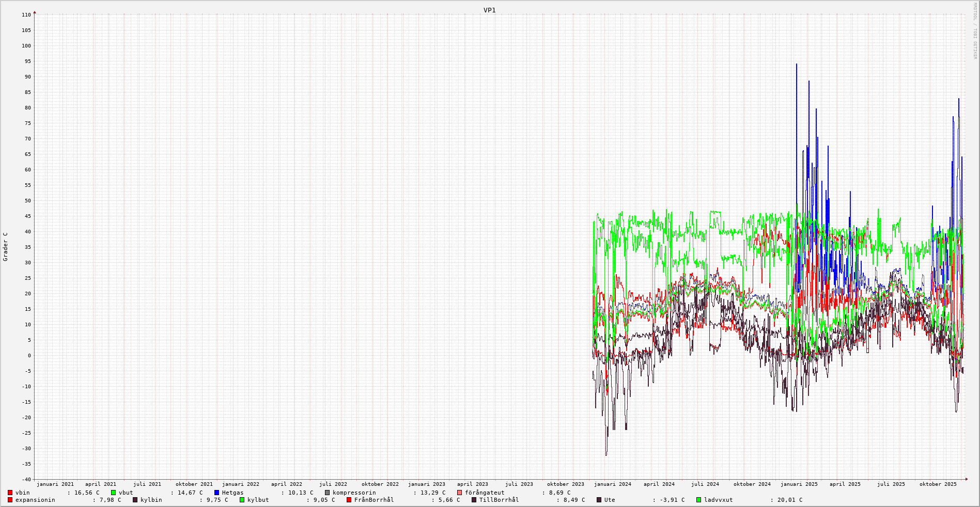
Task: Click the dark TillBorrhål legend swatch
Action: 474,500
